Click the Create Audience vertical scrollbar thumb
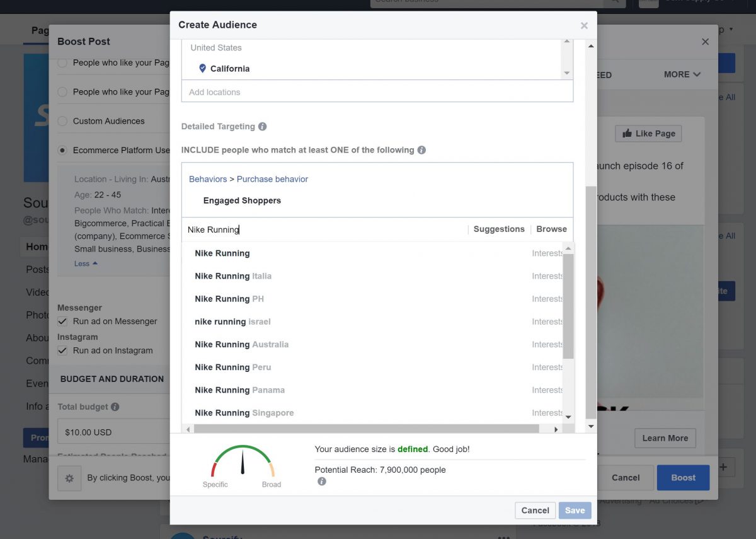 [590, 303]
